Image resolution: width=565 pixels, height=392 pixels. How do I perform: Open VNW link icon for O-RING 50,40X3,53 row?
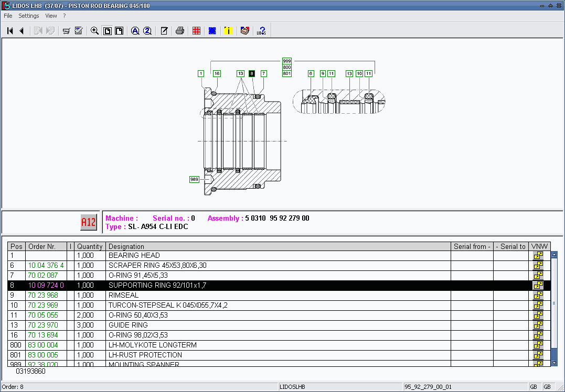pyautogui.click(x=538, y=315)
